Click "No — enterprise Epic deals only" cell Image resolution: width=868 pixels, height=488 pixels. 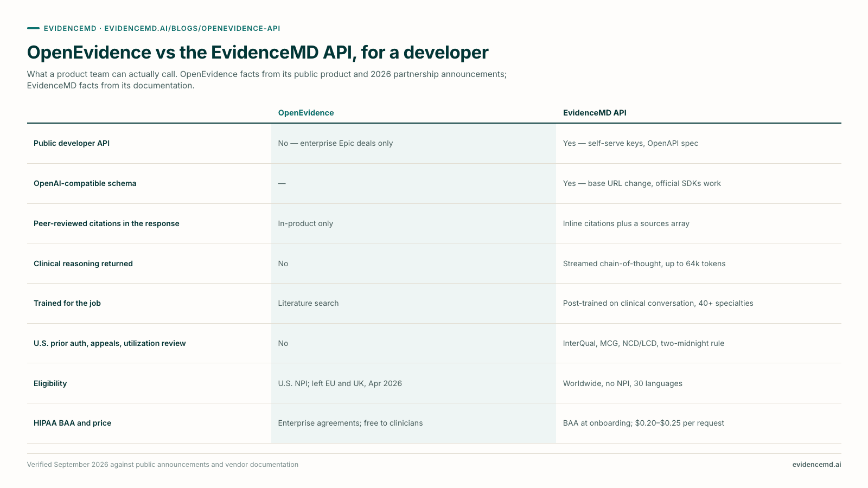point(335,143)
